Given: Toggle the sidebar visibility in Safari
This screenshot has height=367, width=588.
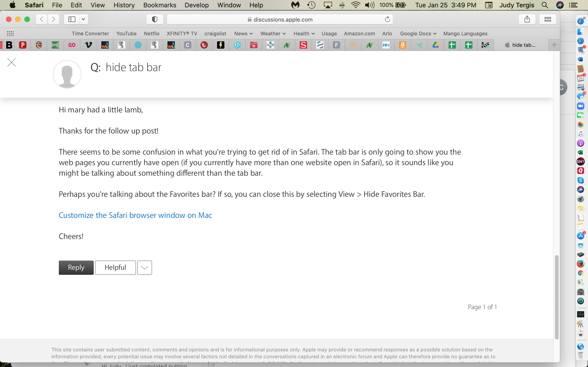Looking at the screenshot, I should pos(72,19).
